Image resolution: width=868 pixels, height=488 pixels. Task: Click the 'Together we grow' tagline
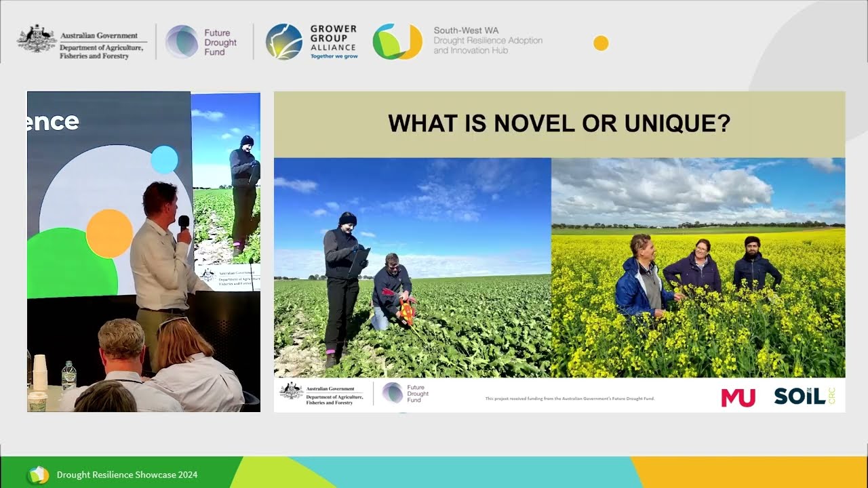point(334,56)
